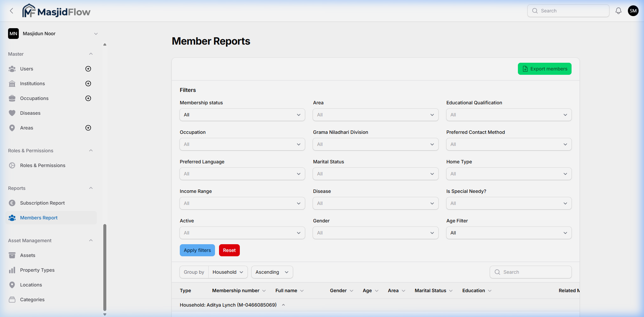
Task: Select the Occupations icon in sidebar
Action: tap(12, 98)
